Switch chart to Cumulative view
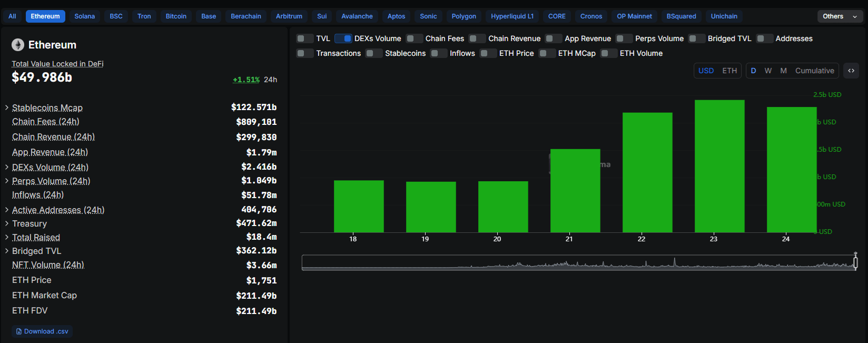 [x=815, y=71]
